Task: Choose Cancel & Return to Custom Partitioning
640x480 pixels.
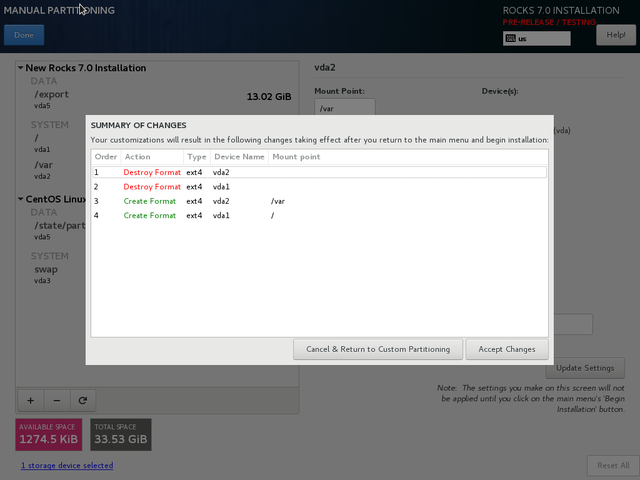Action: click(x=378, y=349)
